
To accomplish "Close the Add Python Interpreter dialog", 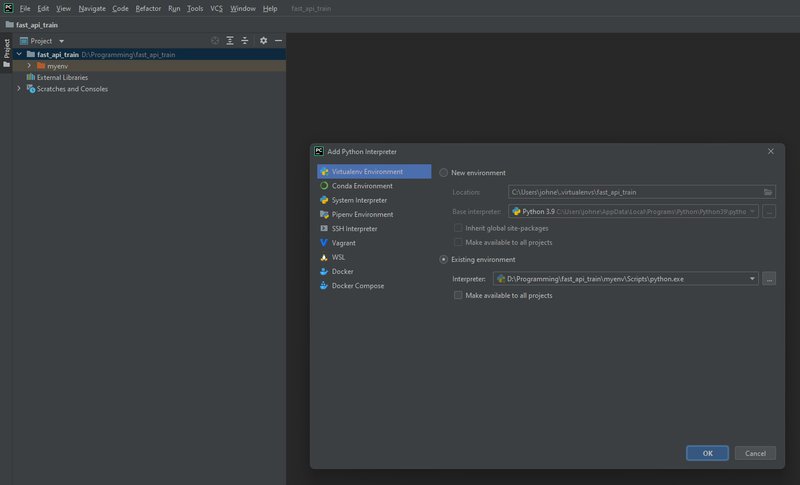I will [x=770, y=151].
